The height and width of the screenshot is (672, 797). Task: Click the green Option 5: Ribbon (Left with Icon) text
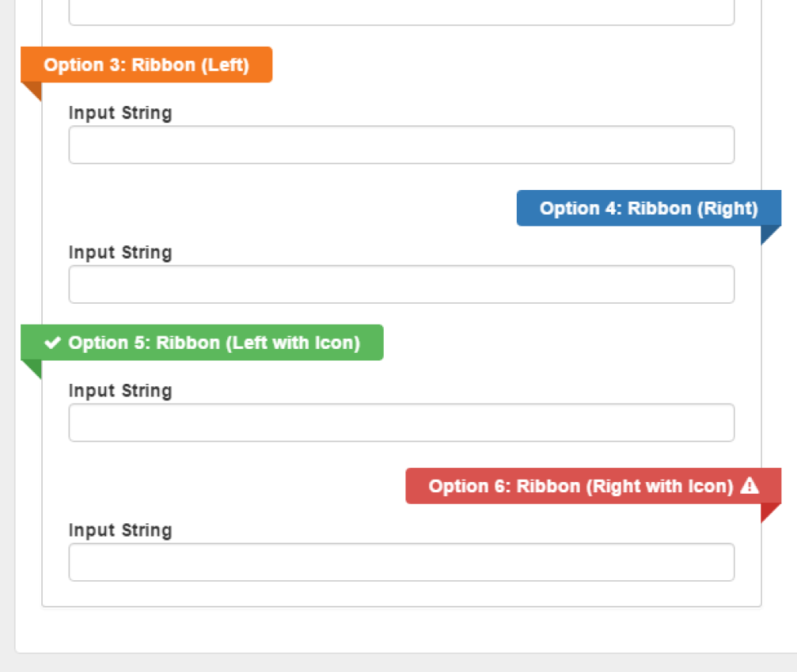pos(214,343)
